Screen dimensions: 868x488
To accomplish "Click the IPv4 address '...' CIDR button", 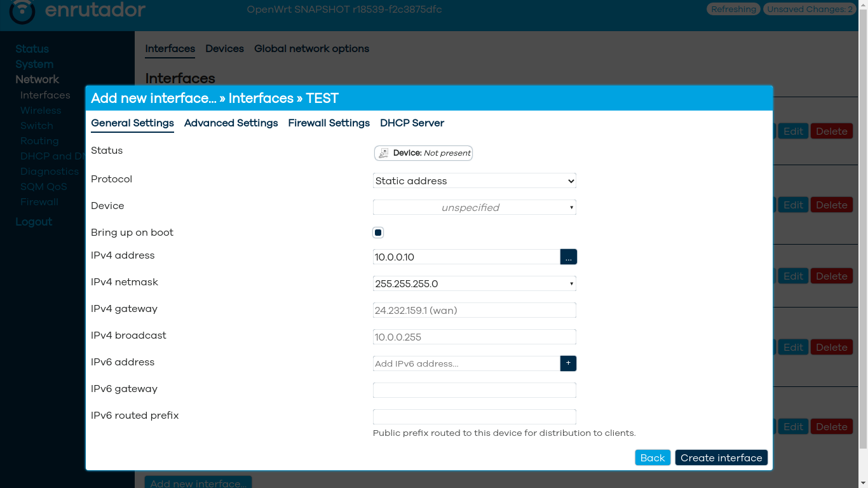I will pos(568,257).
